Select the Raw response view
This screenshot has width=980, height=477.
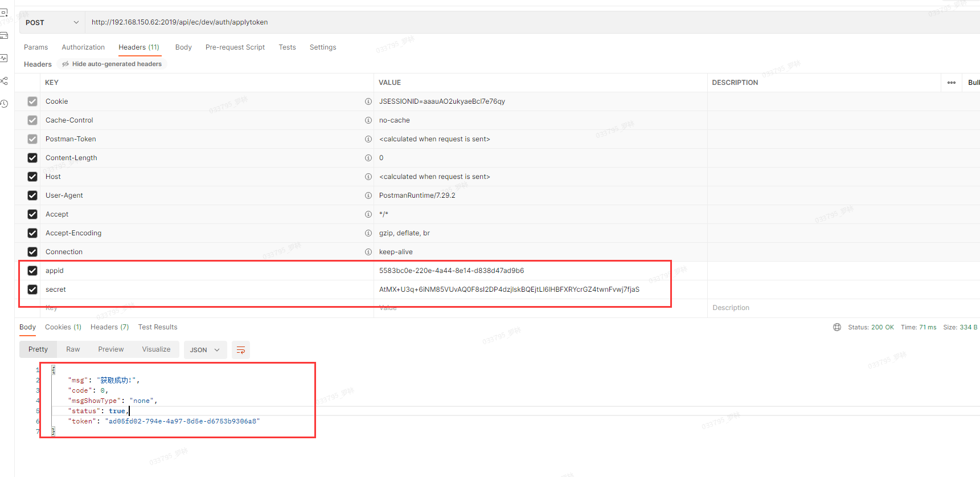click(x=73, y=349)
